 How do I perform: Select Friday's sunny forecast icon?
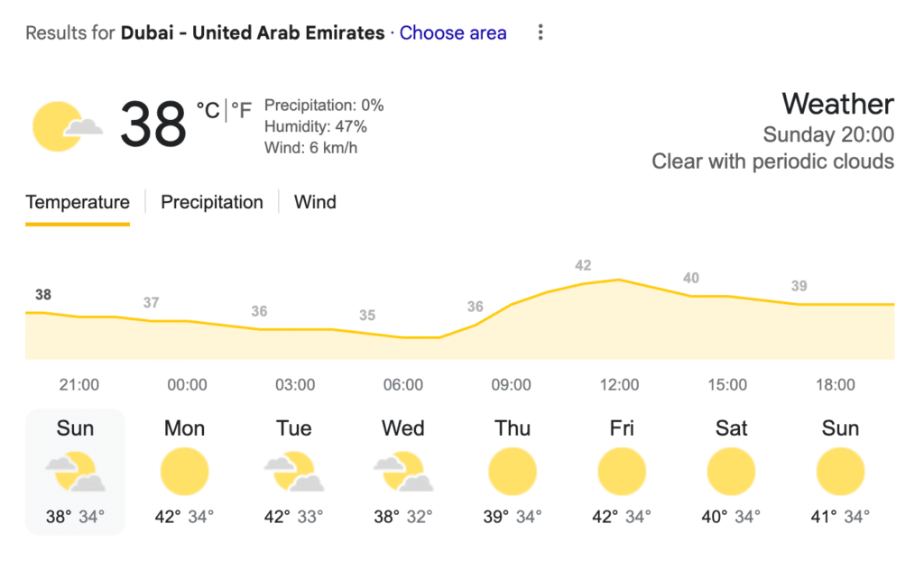click(x=622, y=473)
